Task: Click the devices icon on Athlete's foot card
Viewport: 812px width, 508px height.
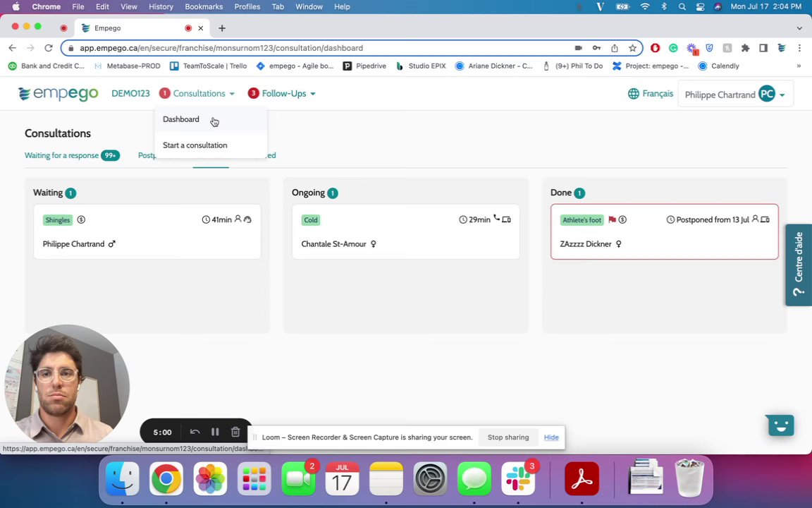Action: tap(765, 219)
